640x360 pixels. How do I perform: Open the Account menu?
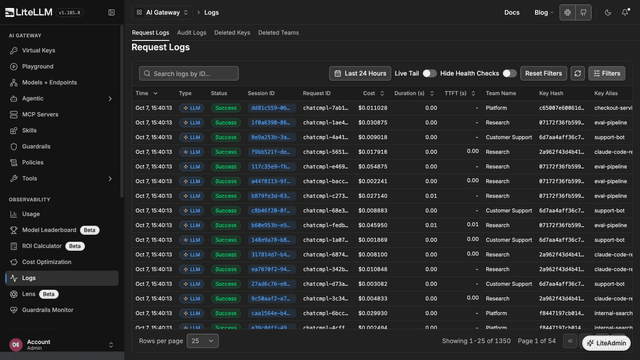(62, 344)
